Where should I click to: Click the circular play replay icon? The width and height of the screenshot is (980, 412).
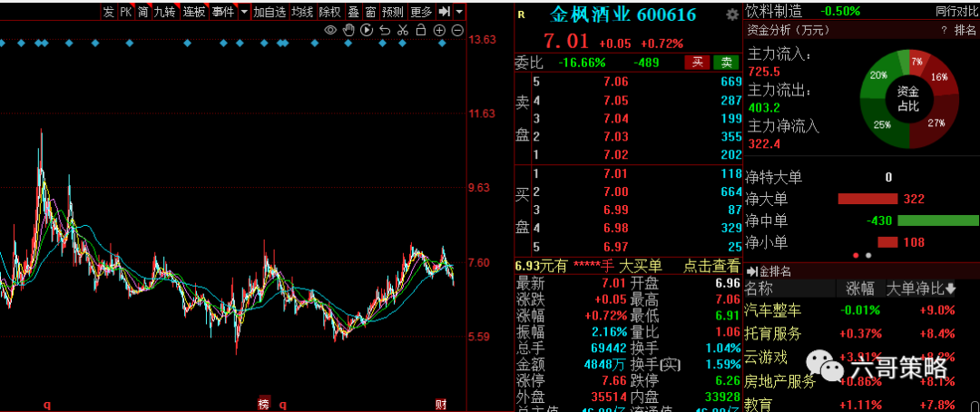point(367,30)
